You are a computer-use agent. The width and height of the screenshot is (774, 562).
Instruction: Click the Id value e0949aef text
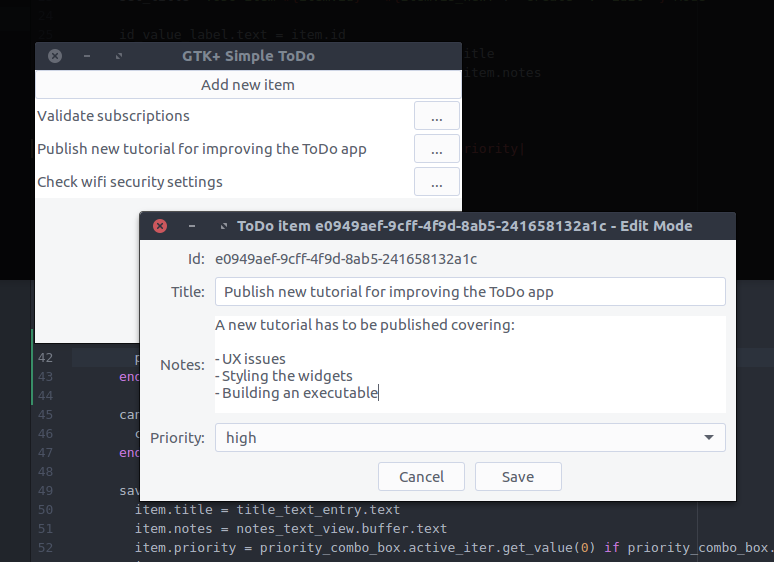(346, 259)
